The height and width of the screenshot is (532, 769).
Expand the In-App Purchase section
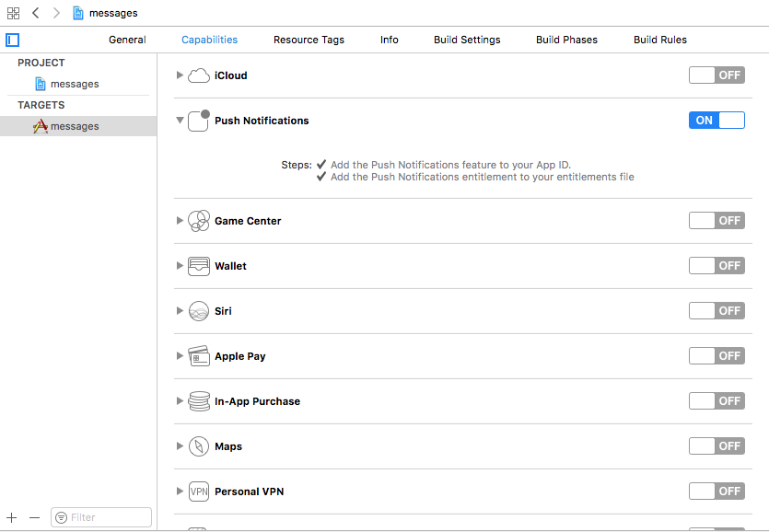[180, 400]
